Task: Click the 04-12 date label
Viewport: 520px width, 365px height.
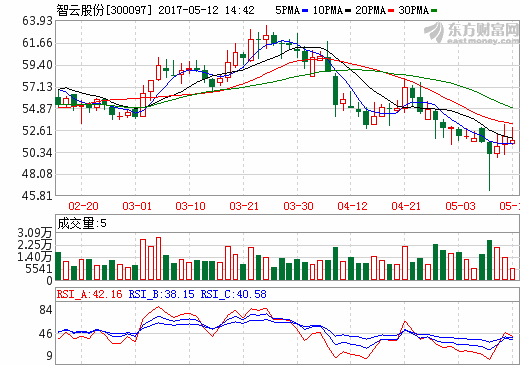Action: pos(352,206)
